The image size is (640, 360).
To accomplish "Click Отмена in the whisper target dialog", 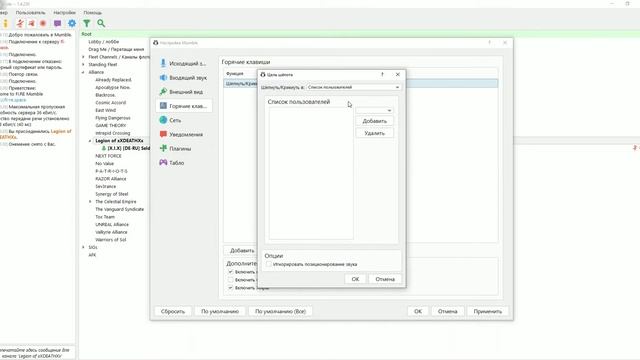I will [385, 279].
